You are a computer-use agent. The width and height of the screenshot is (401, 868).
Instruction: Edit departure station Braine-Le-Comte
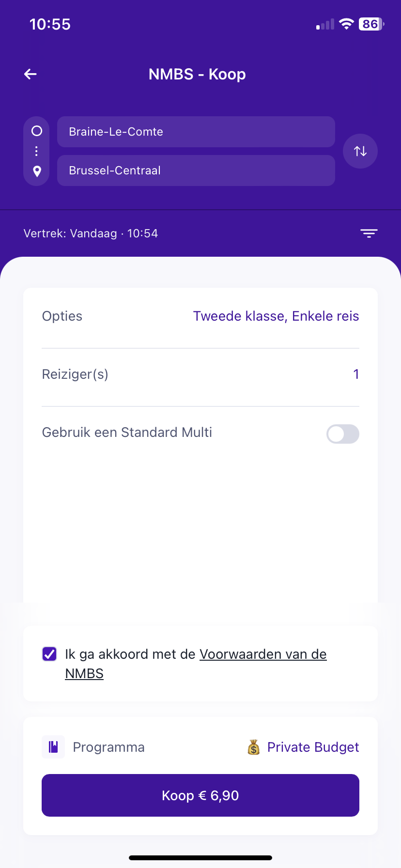(196, 132)
